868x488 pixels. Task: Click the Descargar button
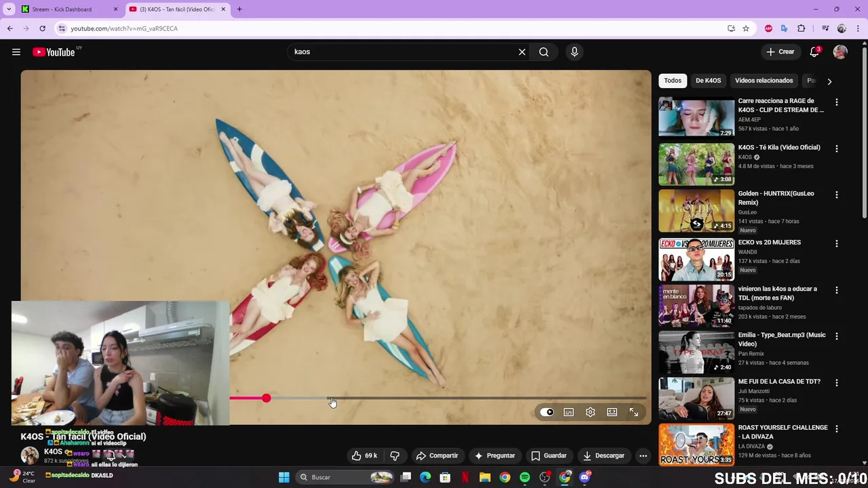[604, 455]
